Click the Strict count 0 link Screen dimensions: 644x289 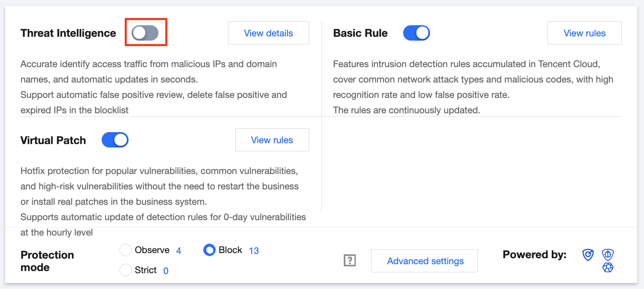pyautogui.click(x=166, y=271)
